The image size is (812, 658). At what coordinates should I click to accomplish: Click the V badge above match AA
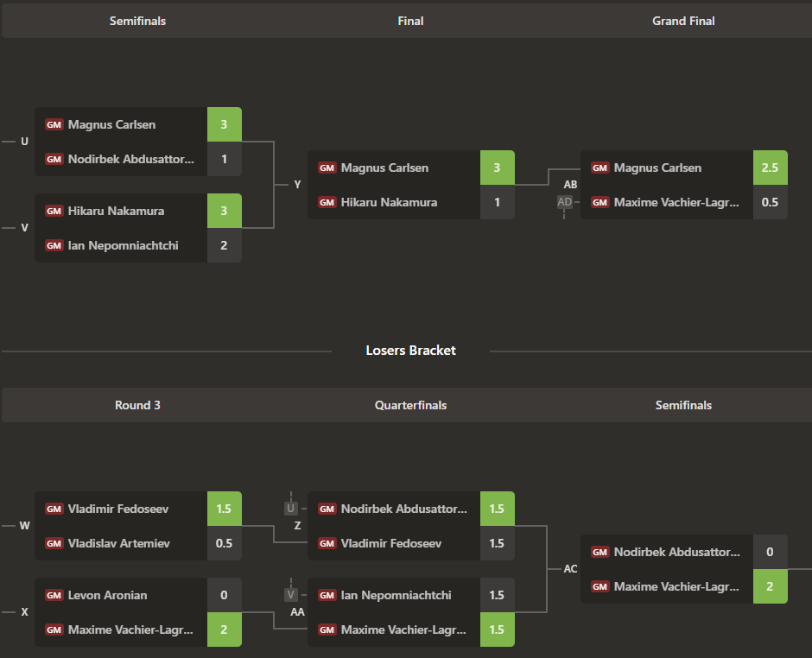[x=291, y=595]
